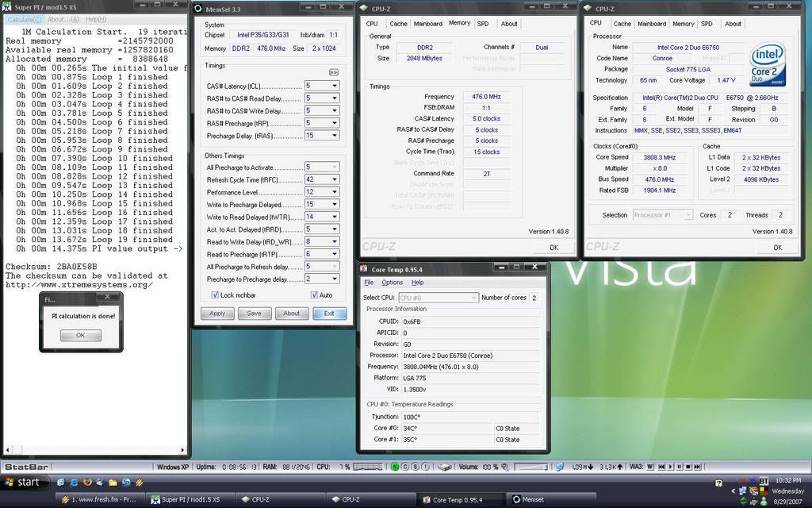
Task: Switch to Mainboard tab in CPU-Z Memory window
Action: coord(427,24)
